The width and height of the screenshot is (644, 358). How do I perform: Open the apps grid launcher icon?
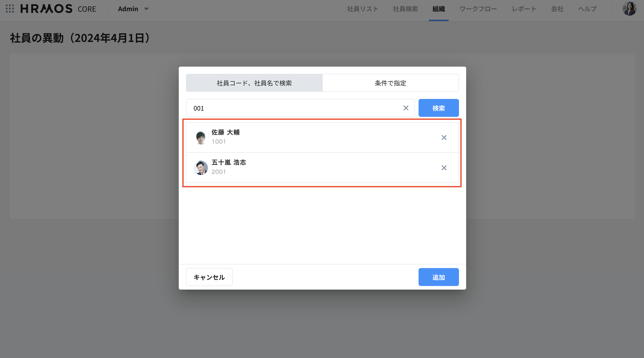pos(10,9)
